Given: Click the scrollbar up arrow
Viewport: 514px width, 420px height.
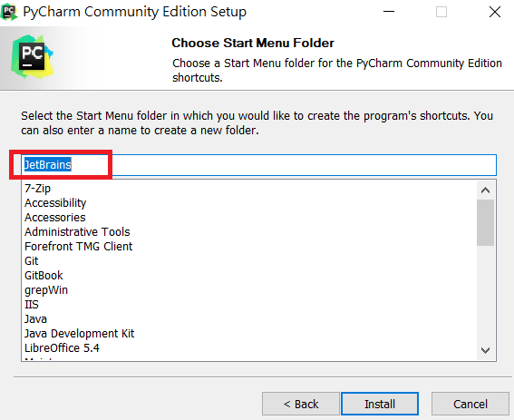Looking at the screenshot, I should click(x=485, y=190).
